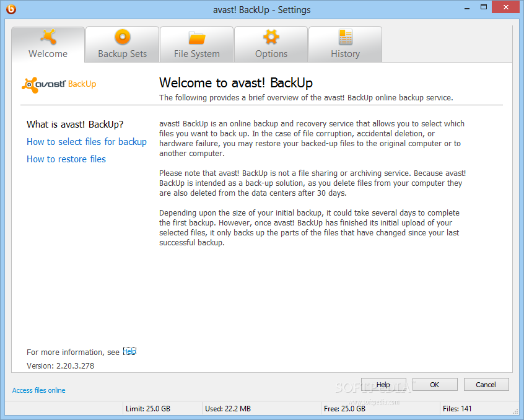Click the History log sheet icon
524x420 pixels.
point(346,37)
